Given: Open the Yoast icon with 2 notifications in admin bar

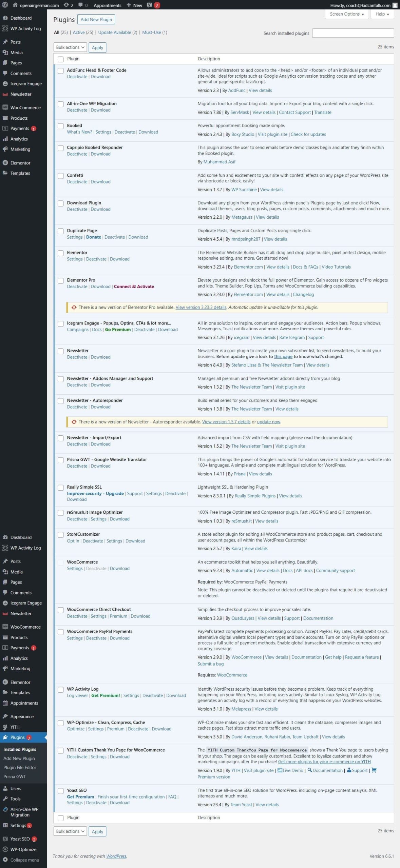Looking at the screenshot, I should tap(150, 5).
